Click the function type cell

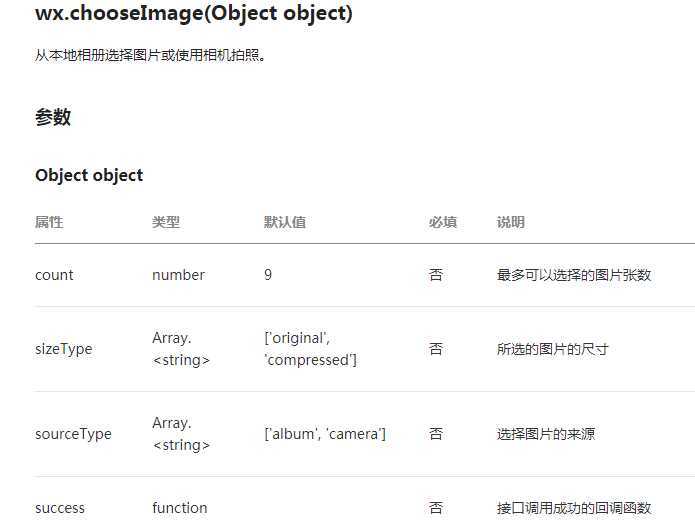[180, 508]
